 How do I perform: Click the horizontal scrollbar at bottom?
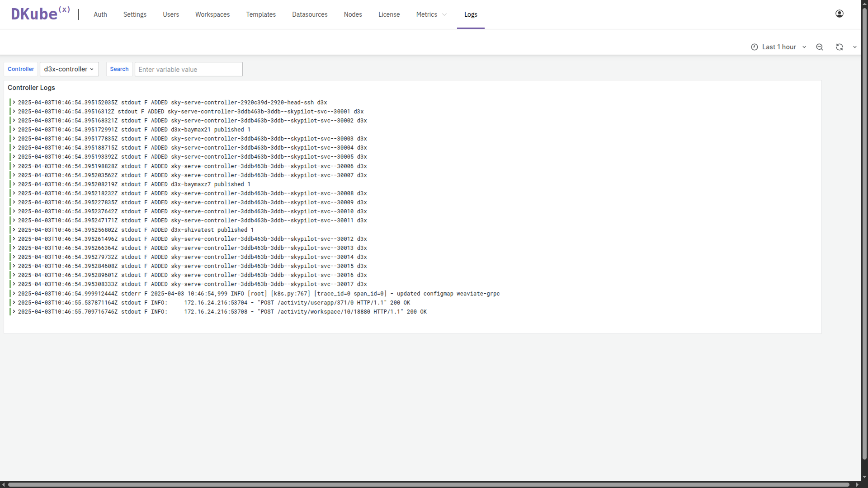coord(429,484)
